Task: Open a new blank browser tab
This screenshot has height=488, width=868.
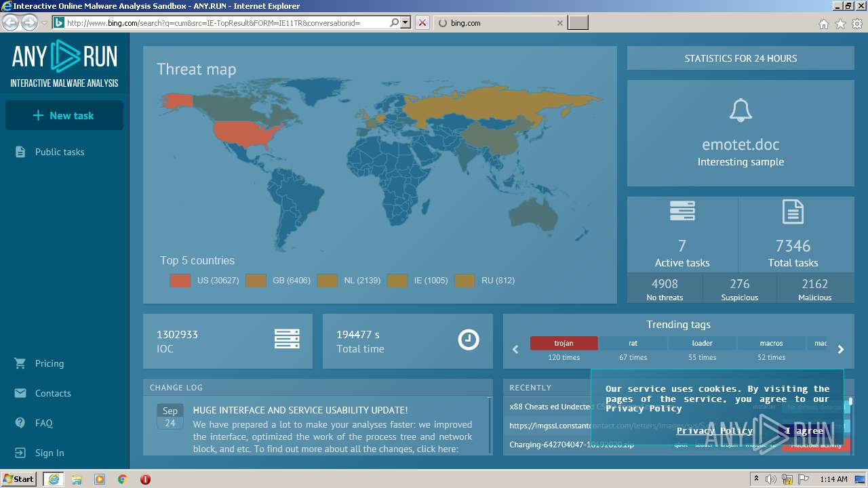Action: click(578, 23)
